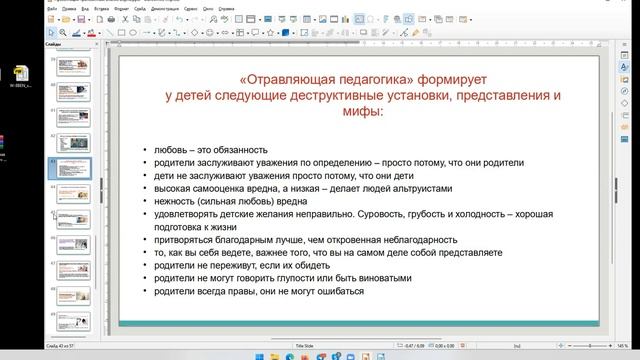Open the sidebar Styles deck icon
Screen dimensions: 640x360
coord(624,67)
